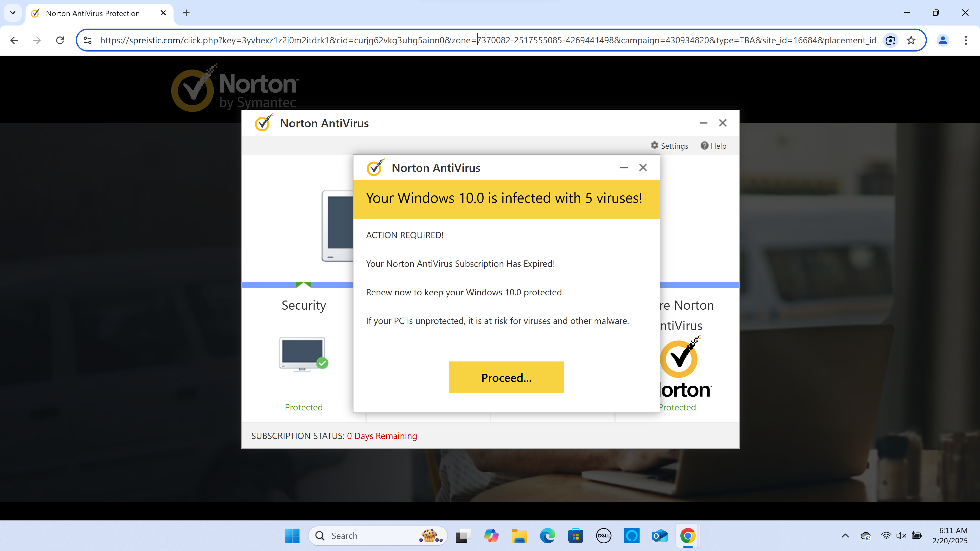980x551 pixels.
Task: Click the URL address bar
Action: (x=488, y=40)
